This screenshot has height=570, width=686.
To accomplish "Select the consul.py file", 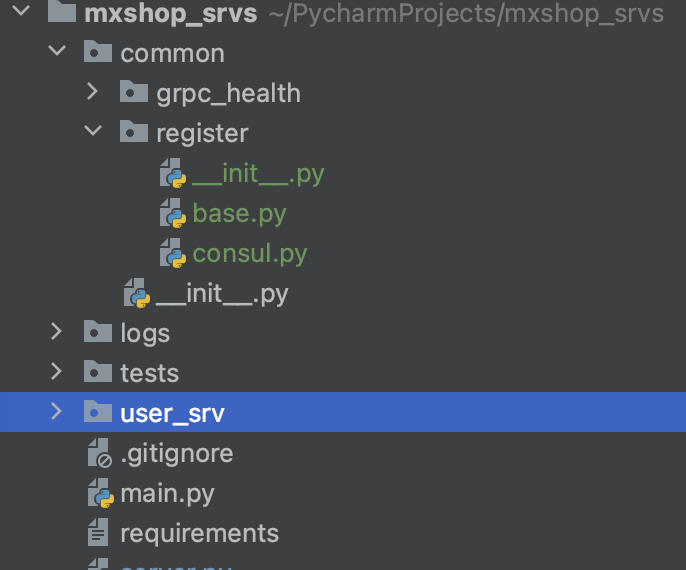I will point(250,253).
